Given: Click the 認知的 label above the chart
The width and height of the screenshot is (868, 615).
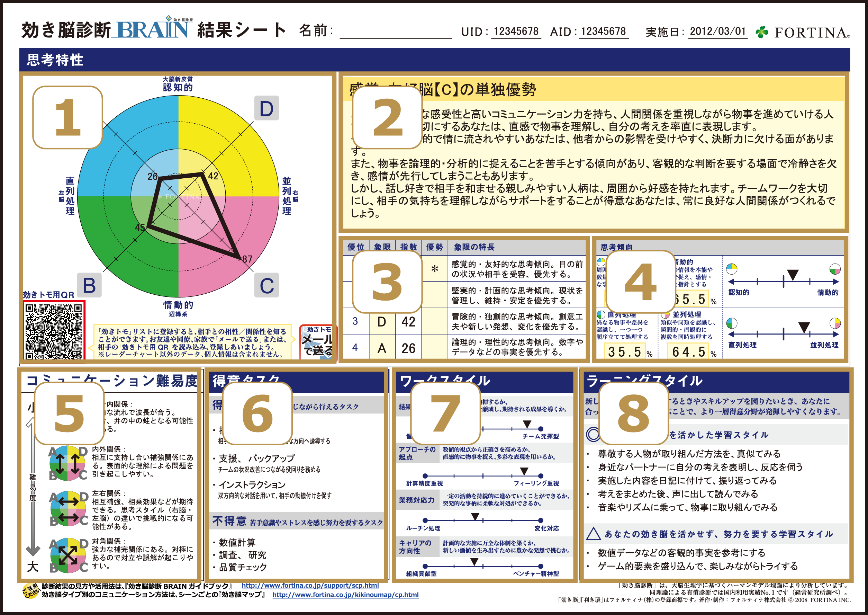Looking at the screenshot, I should point(178,87).
